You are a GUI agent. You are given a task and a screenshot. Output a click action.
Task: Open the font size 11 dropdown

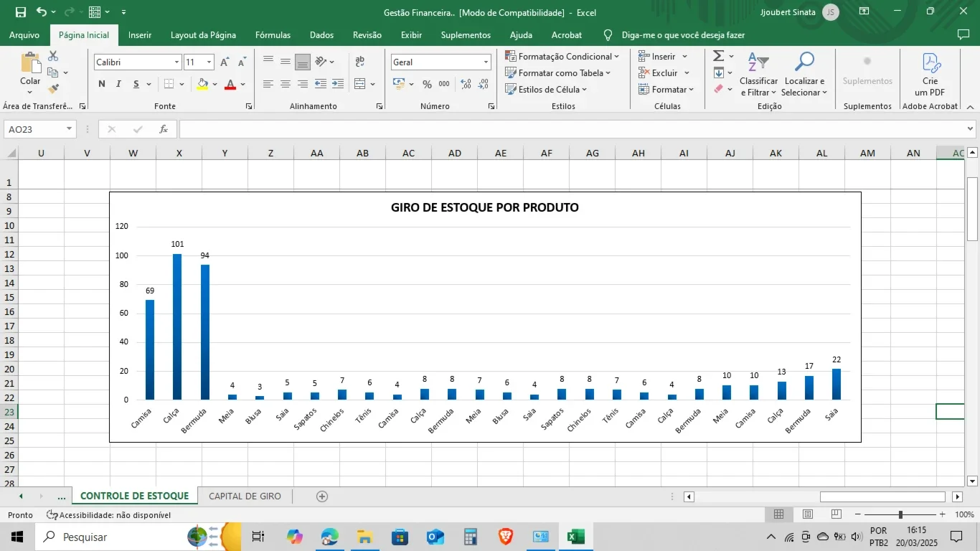tap(209, 62)
